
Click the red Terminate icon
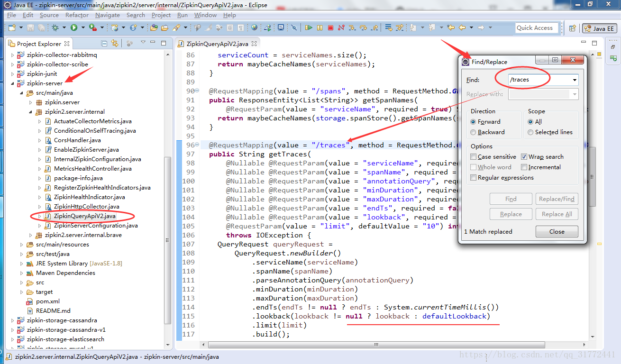(330, 27)
